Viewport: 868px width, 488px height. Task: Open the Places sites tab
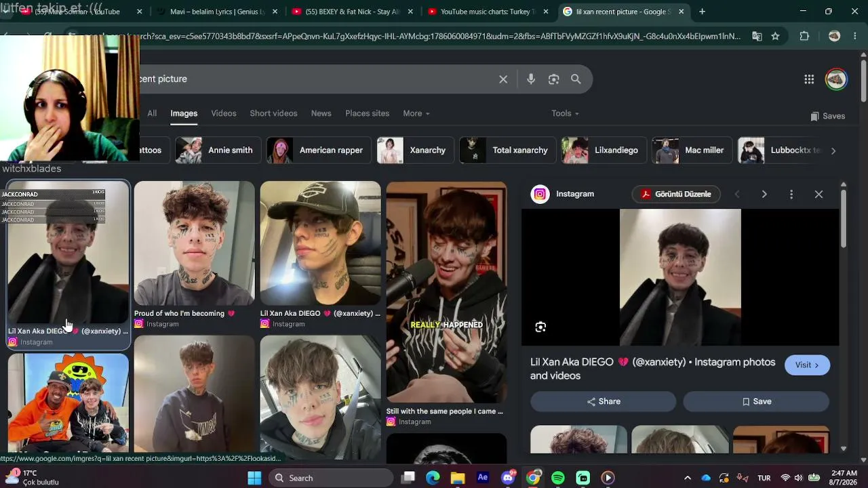tap(367, 113)
